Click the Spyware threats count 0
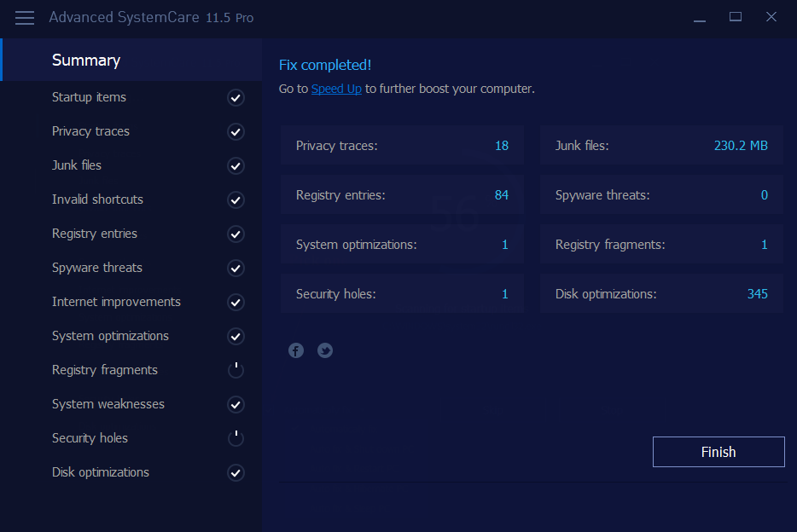The height and width of the screenshot is (532, 797). point(764,195)
